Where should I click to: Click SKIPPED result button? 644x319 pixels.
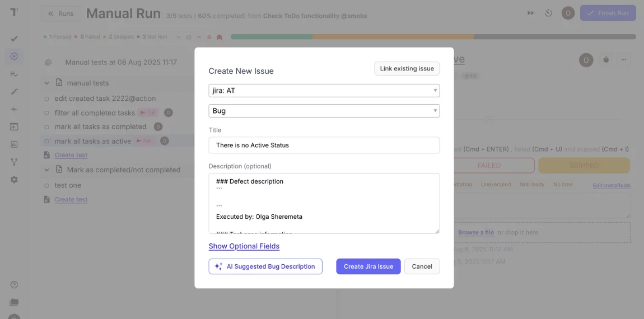click(584, 166)
